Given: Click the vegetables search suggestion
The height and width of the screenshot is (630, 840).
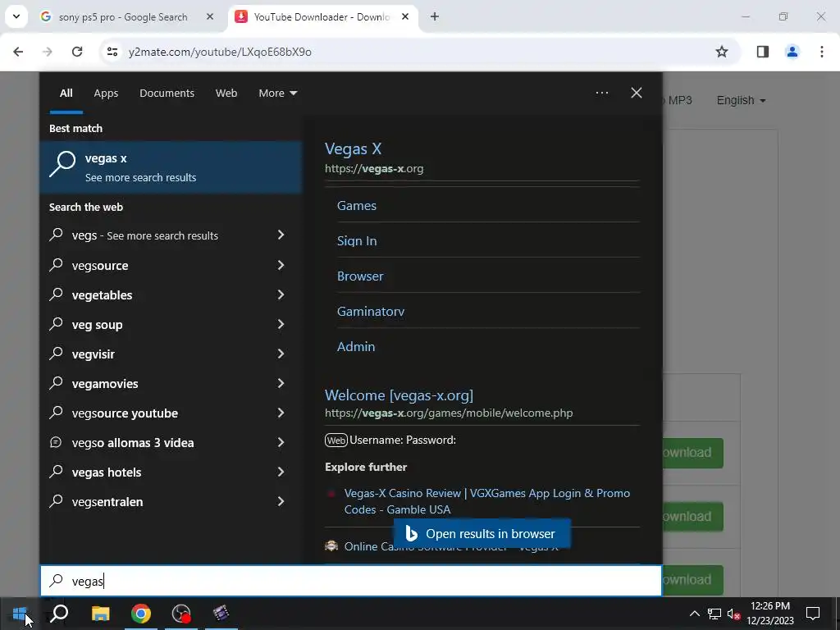Looking at the screenshot, I should [171, 294].
